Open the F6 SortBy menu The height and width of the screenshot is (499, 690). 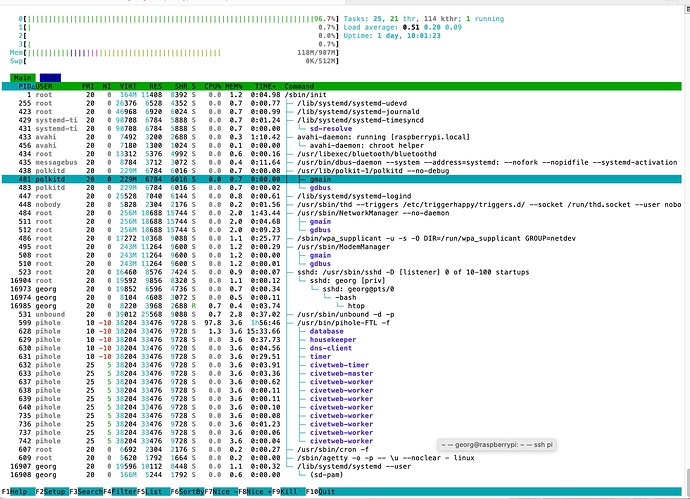coord(188,492)
